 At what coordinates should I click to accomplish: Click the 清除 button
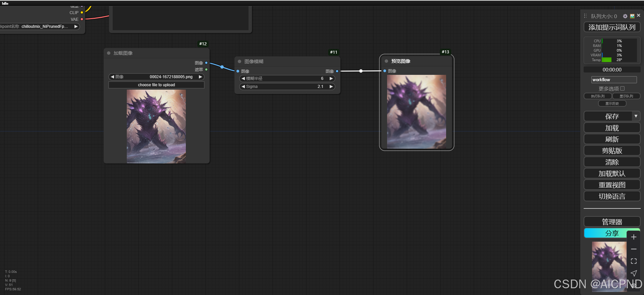(x=612, y=162)
